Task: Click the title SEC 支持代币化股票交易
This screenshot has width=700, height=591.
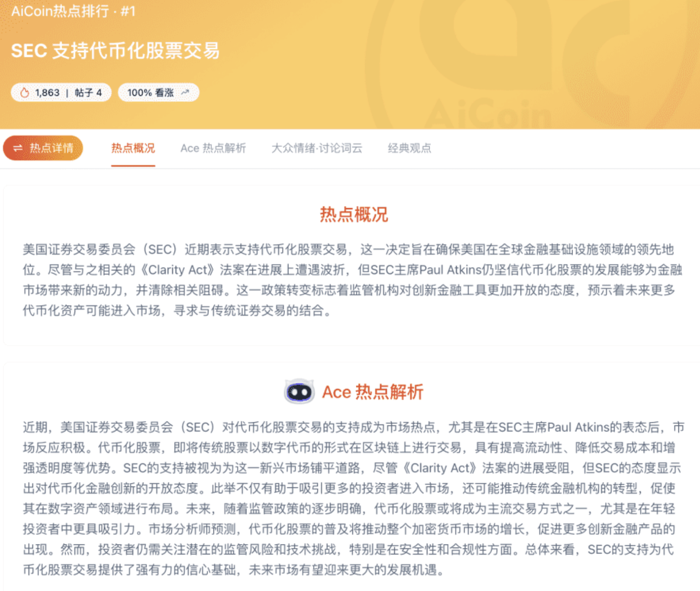Action: (x=115, y=51)
